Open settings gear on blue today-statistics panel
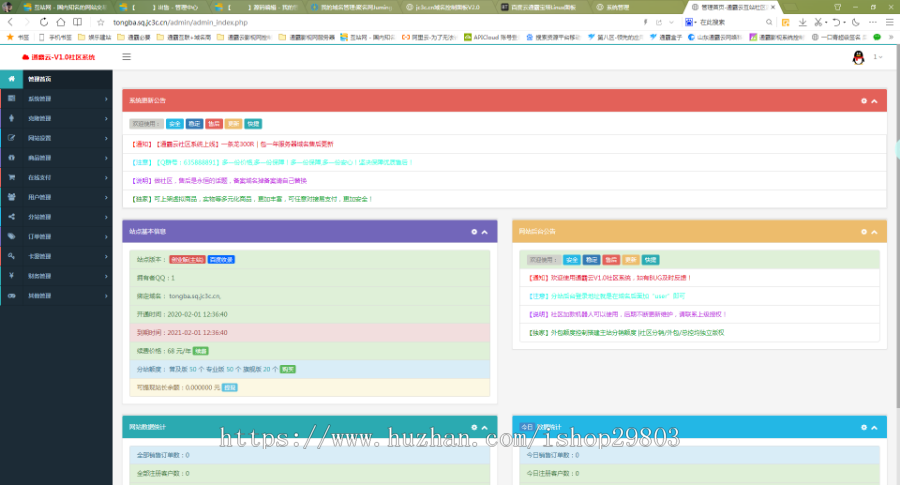The image size is (900, 485). tap(864, 428)
